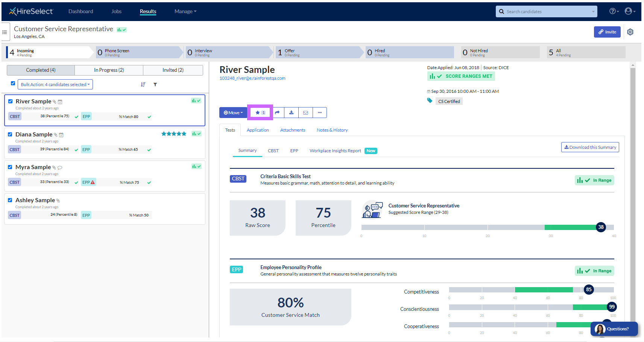Open the Move dropdown button

pos(233,113)
